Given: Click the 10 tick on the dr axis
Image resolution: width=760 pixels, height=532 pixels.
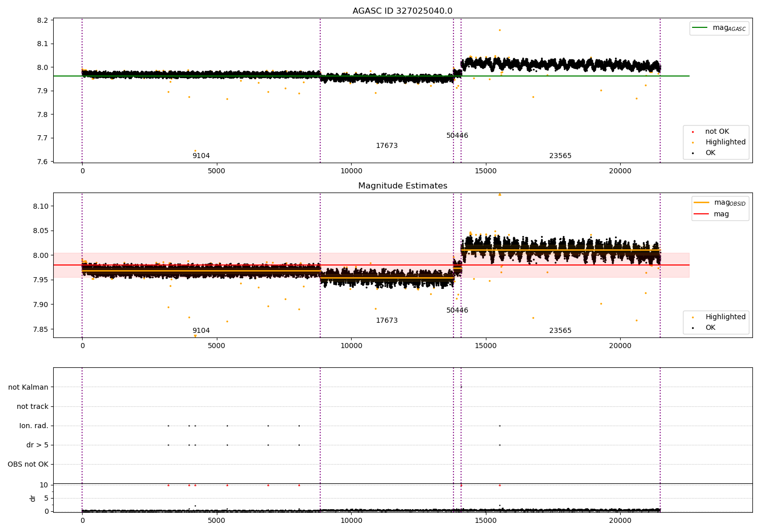Looking at the screenshot, I should [x=44, y=485].
